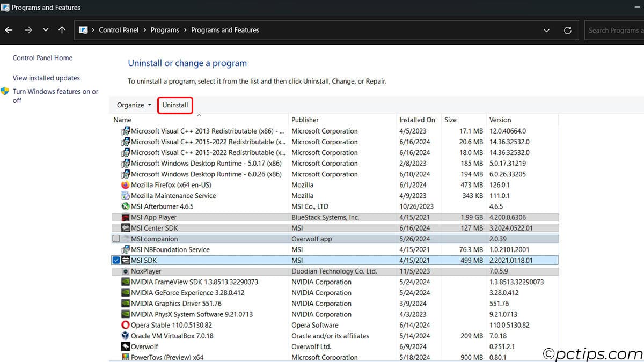Check the MSI companion checkbox
644x362 pixels.
pos(116,239)
